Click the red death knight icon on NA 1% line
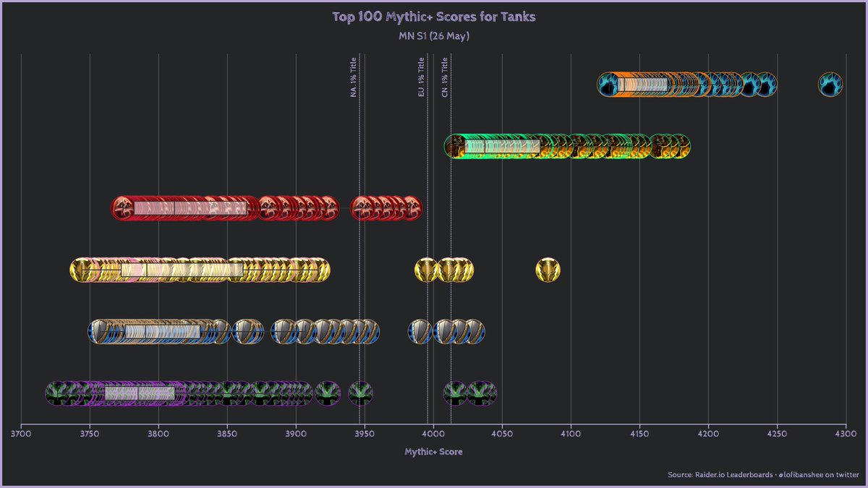This screenshot has height=488, width=868. pyautogui.click(x=363, y=208)
